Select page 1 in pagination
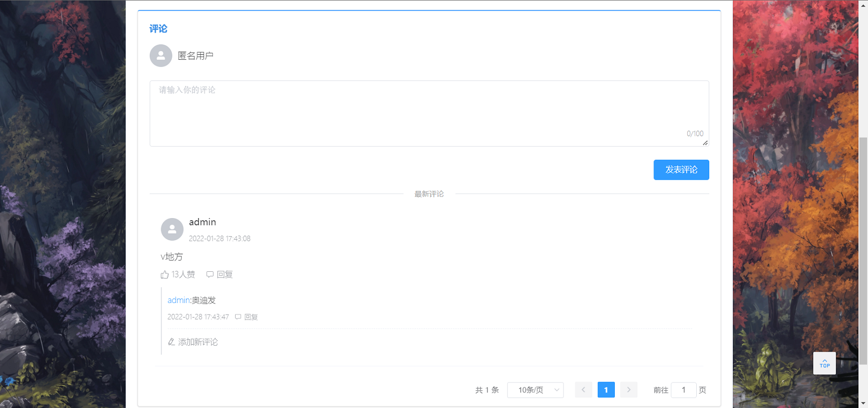This screenshot has height=408, width=868. 606,390
